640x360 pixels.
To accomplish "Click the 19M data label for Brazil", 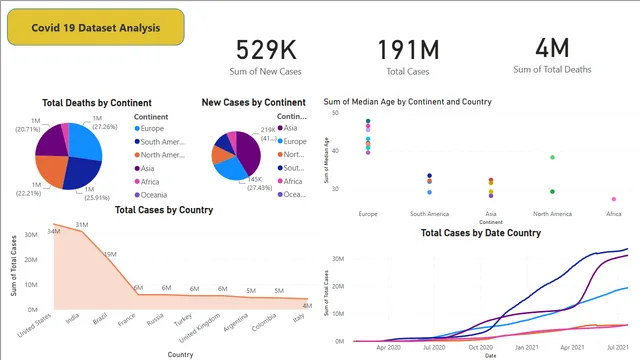I will [110, 254].
